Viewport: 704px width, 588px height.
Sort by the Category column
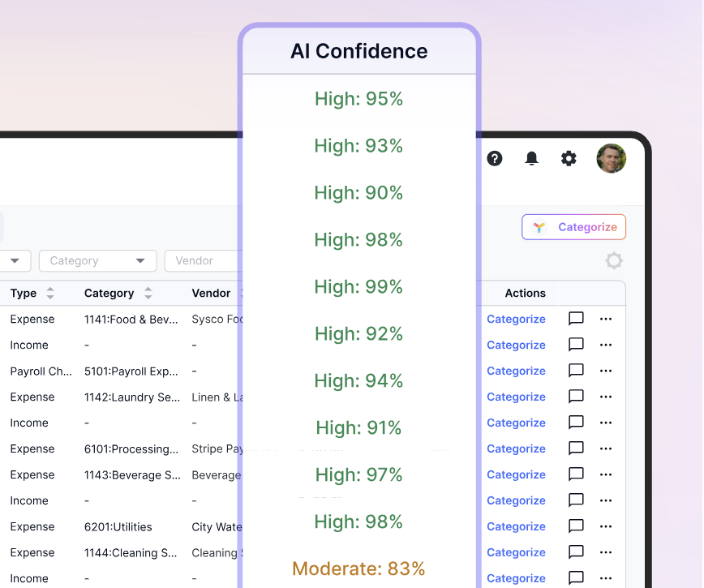148,293
